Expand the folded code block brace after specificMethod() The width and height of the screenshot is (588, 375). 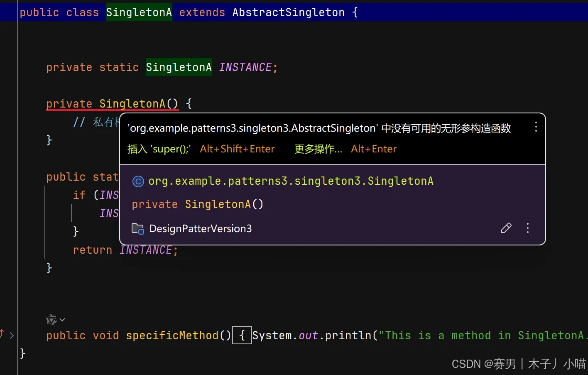(242, 336)
